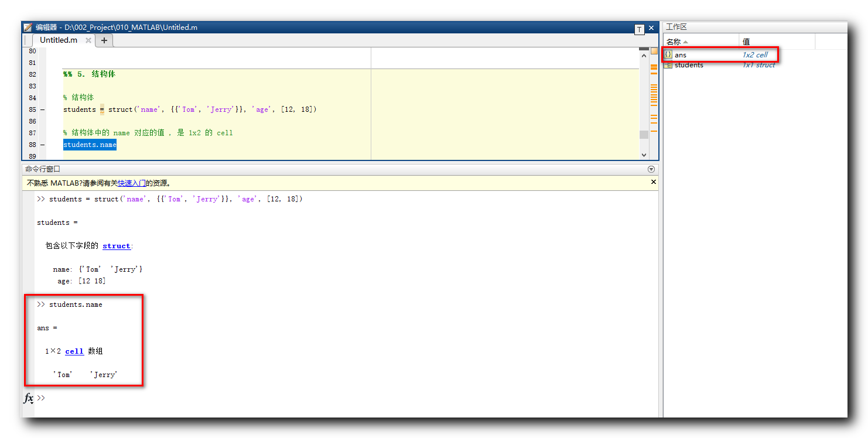Click the section title %% 5. 结构体

(x=89, y=74)
